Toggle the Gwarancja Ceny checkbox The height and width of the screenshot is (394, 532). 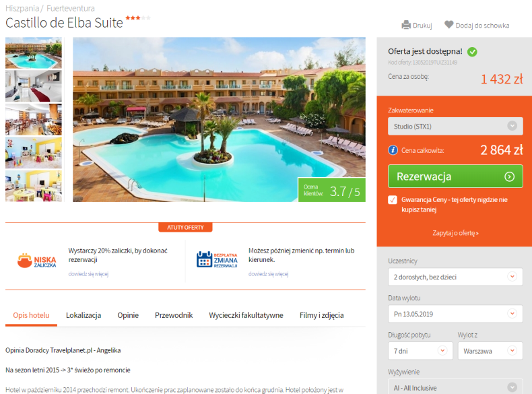[393, 199]
